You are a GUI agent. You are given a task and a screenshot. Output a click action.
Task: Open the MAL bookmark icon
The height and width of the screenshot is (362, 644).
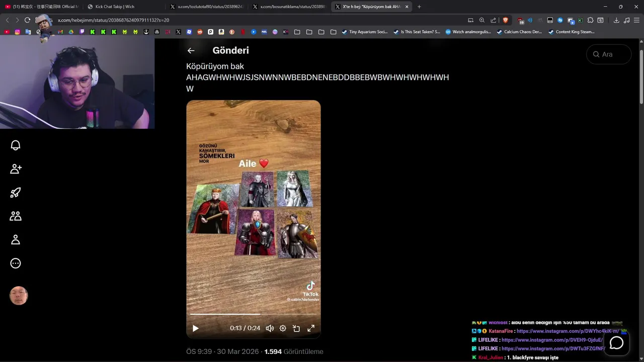[x=264, y=32]
